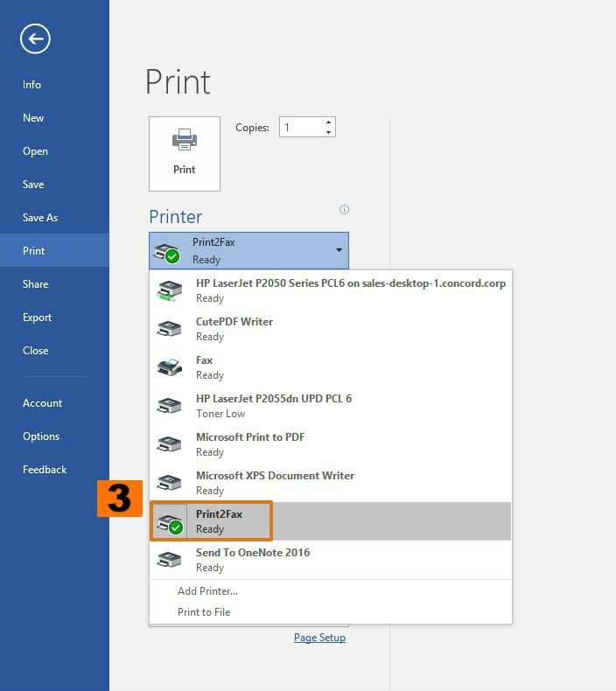The image size is (616, 691).
Task: Open the Save As tab in sidebar
Action: tap(39, 218)
